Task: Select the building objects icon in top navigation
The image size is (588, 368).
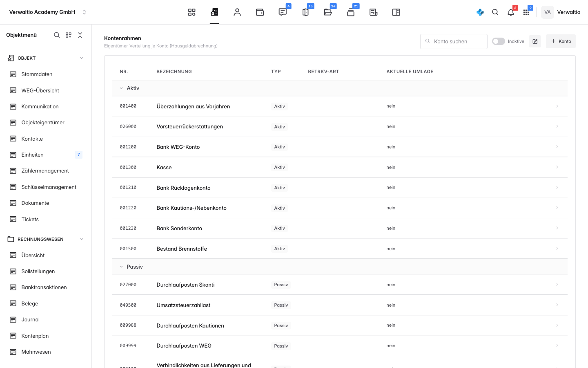Action: pyautogui.click(x=214, y=12)
